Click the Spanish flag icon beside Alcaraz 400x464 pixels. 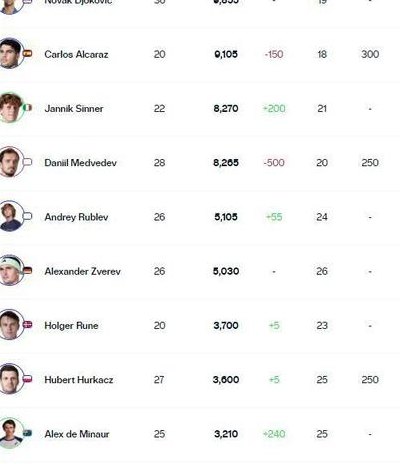(x=27, y=53)
